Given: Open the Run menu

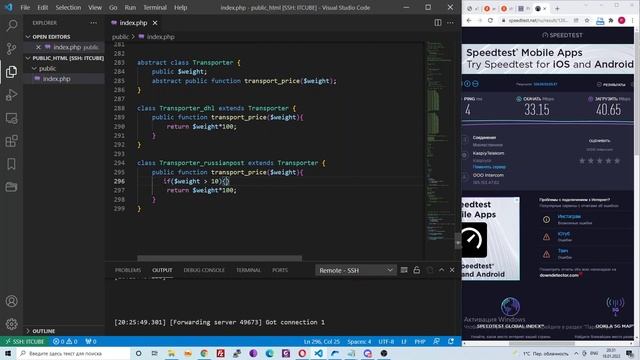Looking at the screenshot, I should point(130,7).
